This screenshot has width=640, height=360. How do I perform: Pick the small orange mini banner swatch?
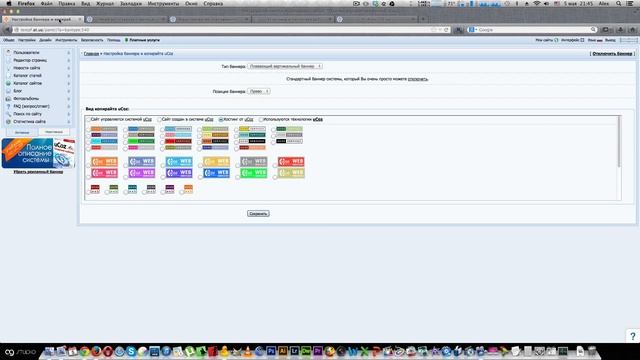point(188,189)
